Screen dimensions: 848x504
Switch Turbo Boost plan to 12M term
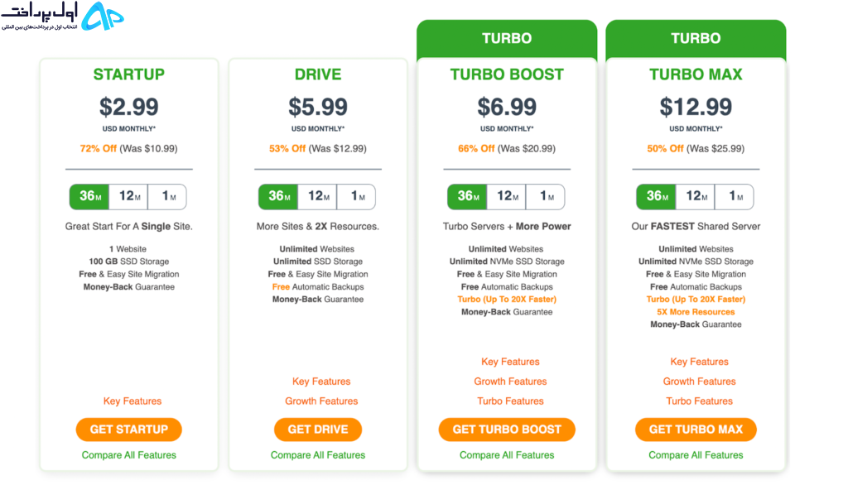(506, 197)
